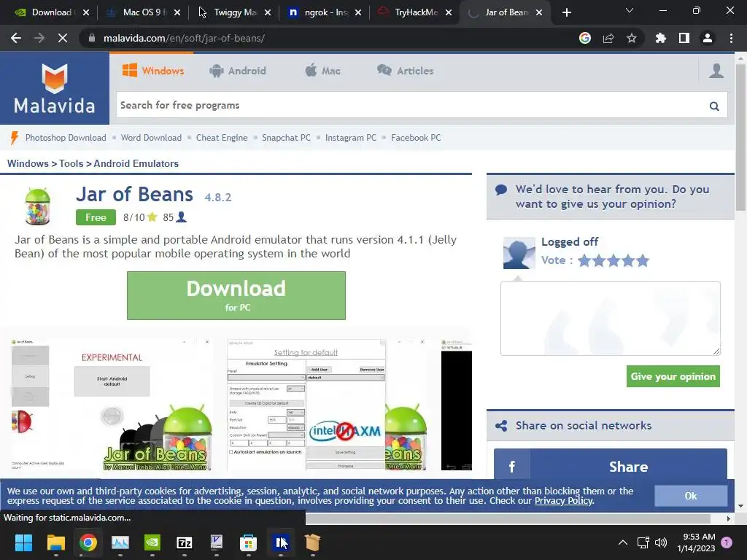The width and height of the screenshot is (747, 560).
Task: Click the Logged off user avatar
Action: [x=519, y=253]
